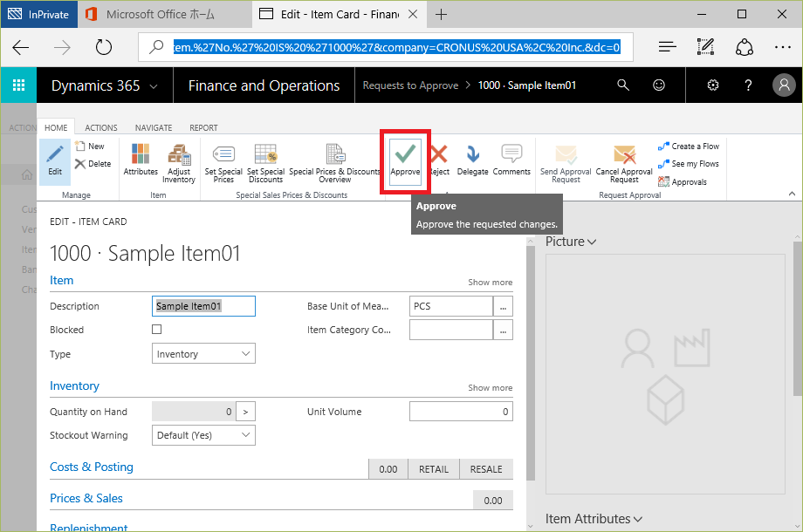The width and height of the screenshot is (803, 532).
Task: Open the user account avatar
Action: click(x=784, y=85)
